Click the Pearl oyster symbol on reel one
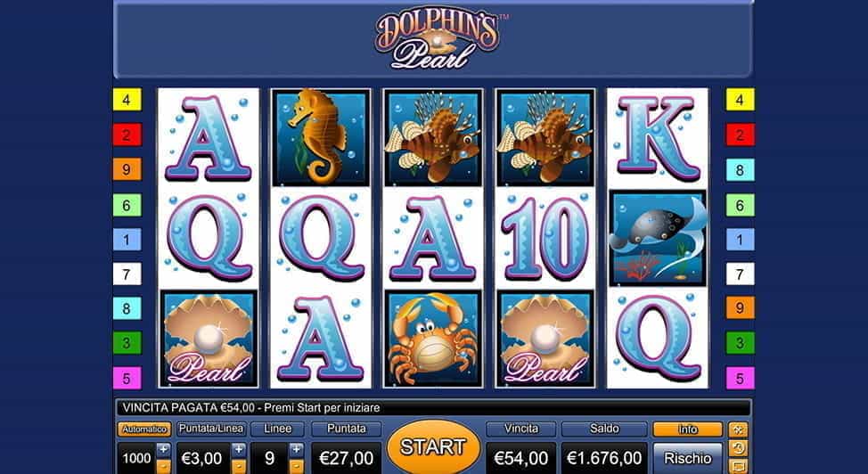868x474 pixels. click(x=209, y=339)
